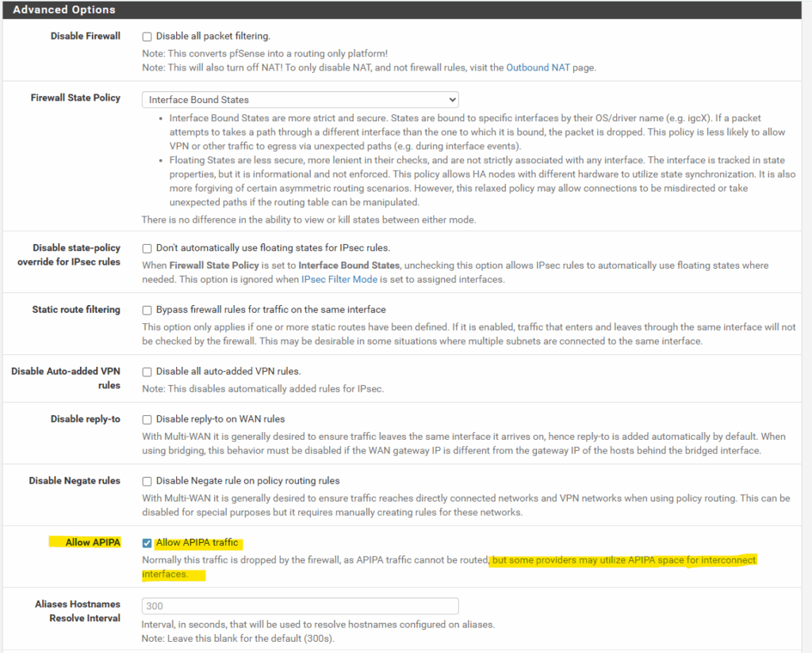The image size is (812, 653).
Task: Enable Disable all auto-added VPN rules
Action: pyautogui.click(x=147, y=372)
